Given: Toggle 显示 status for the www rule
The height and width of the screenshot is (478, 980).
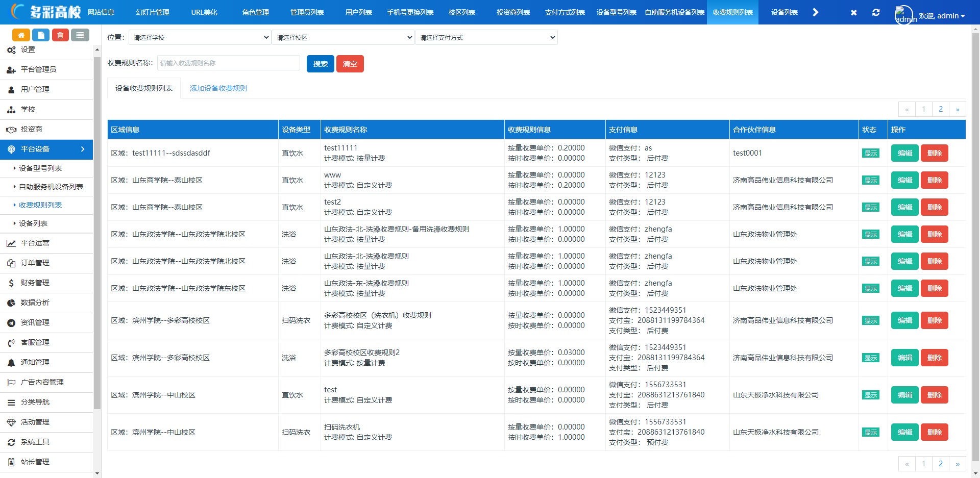Looking at the screenshot, I should point(871,180).
